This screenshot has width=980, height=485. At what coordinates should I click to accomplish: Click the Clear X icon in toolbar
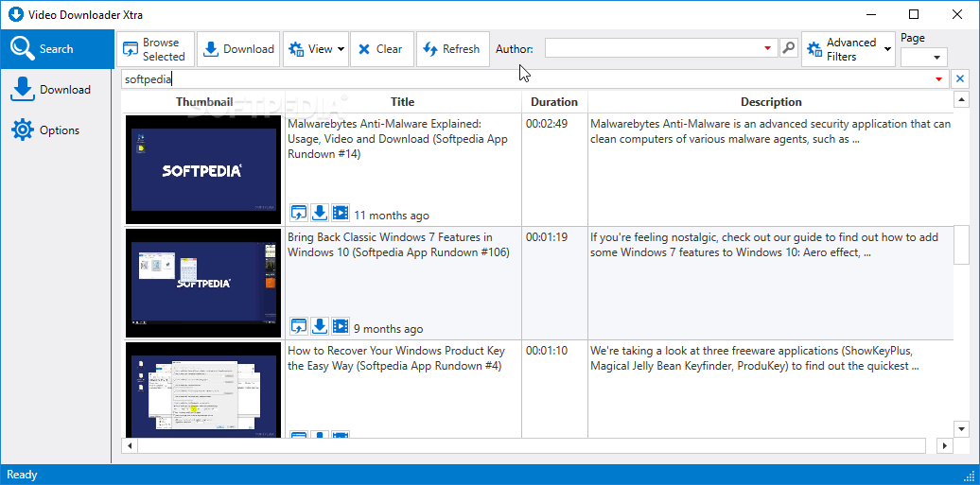tap(364, 49)
